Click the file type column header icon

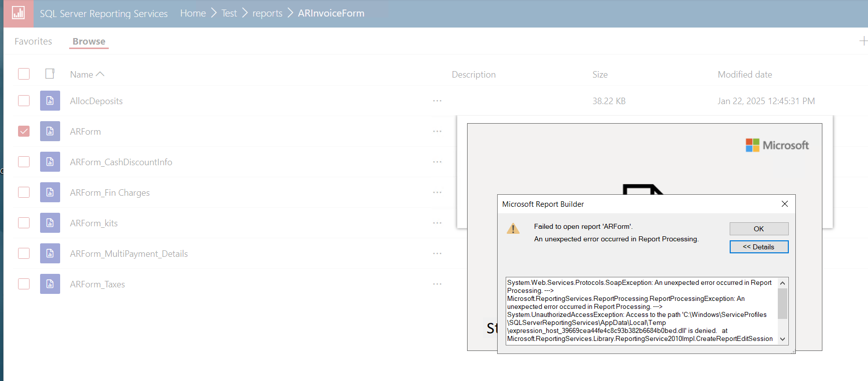50,74
